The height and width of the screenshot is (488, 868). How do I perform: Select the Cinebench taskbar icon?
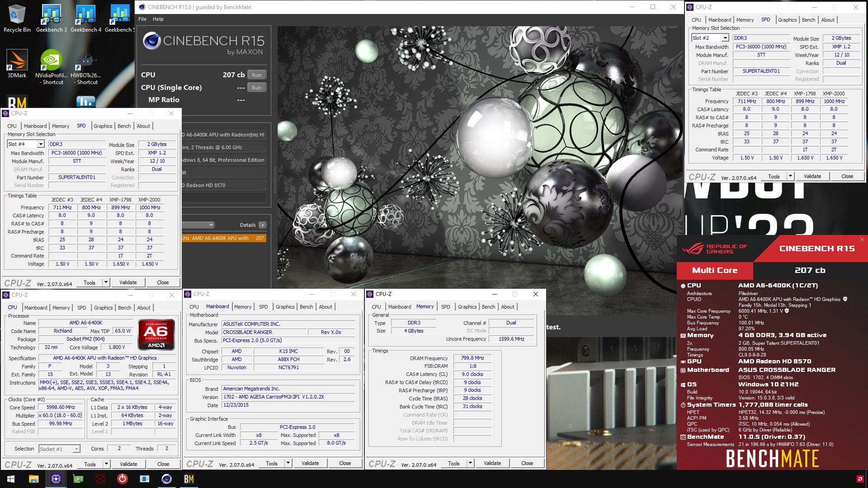tap(167, 479)
